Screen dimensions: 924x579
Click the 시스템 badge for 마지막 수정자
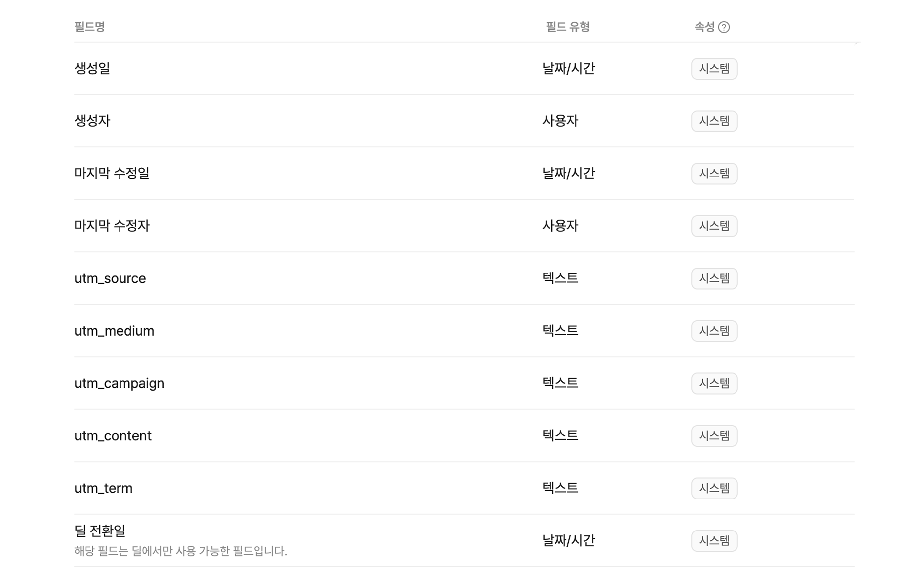[x=714, y=226]
